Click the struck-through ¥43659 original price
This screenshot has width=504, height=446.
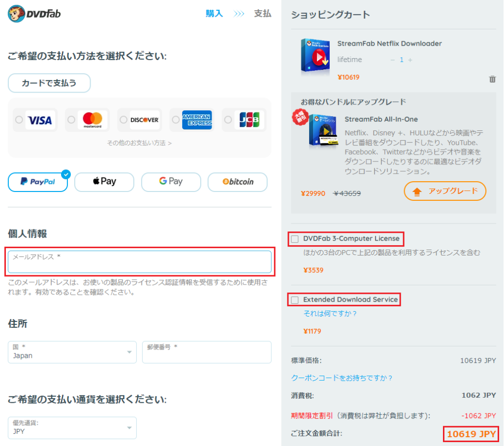coord(347,193)
